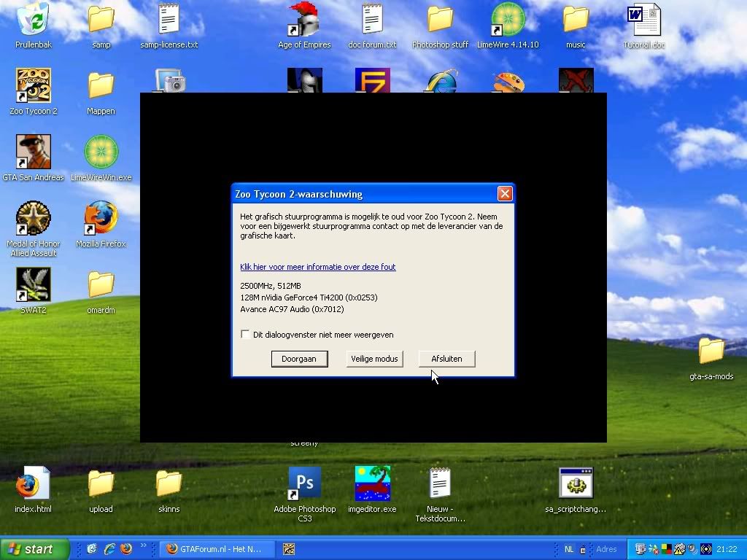The height and width of the screenshot is (560, 747).
Task: Switch to Zoo Tycoon 2 taskbar button
Action: (289, 549)
